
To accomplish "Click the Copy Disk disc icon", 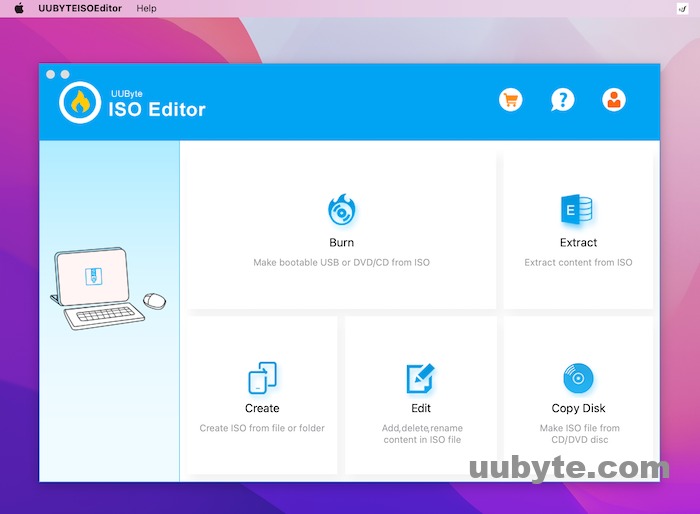I will click(x=578, y=378).
